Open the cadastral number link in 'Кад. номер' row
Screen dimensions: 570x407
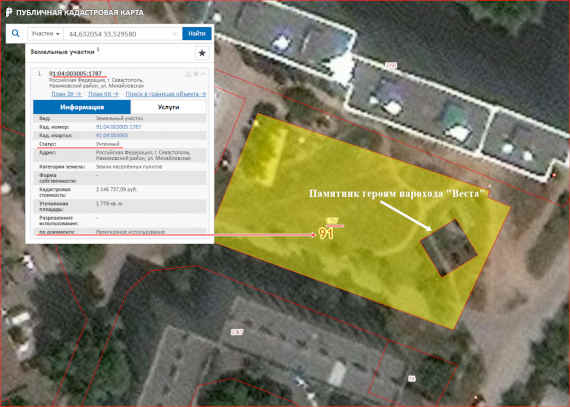coord(119,127)
